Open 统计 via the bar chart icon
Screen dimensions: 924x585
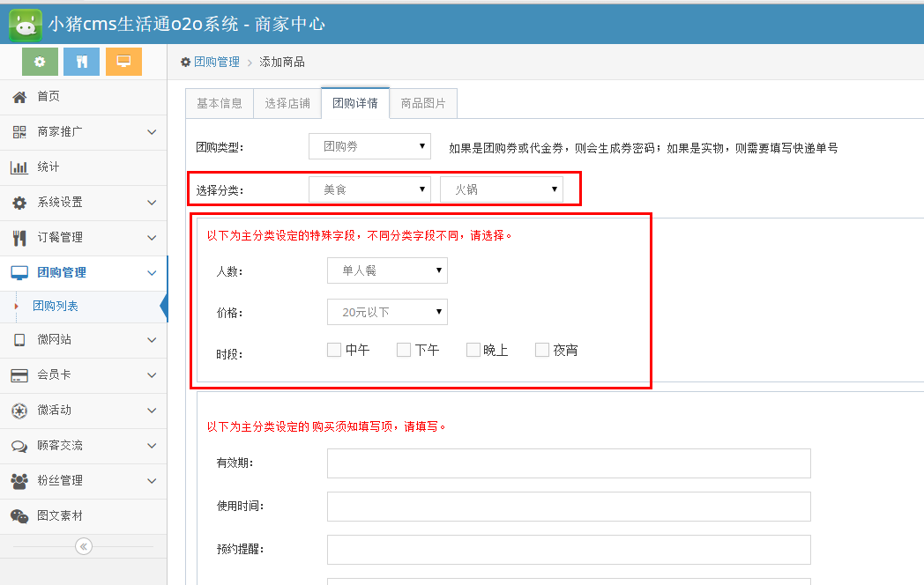click(x=19, y=167)
